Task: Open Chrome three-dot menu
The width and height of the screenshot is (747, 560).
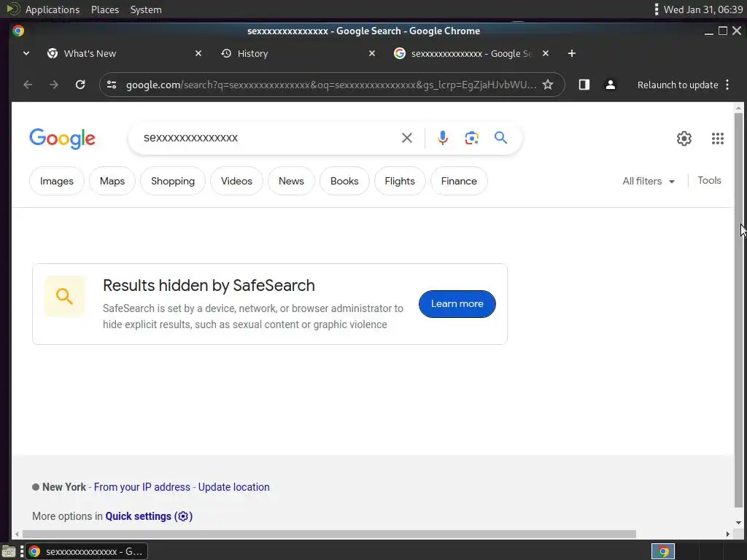Action: 727,85
